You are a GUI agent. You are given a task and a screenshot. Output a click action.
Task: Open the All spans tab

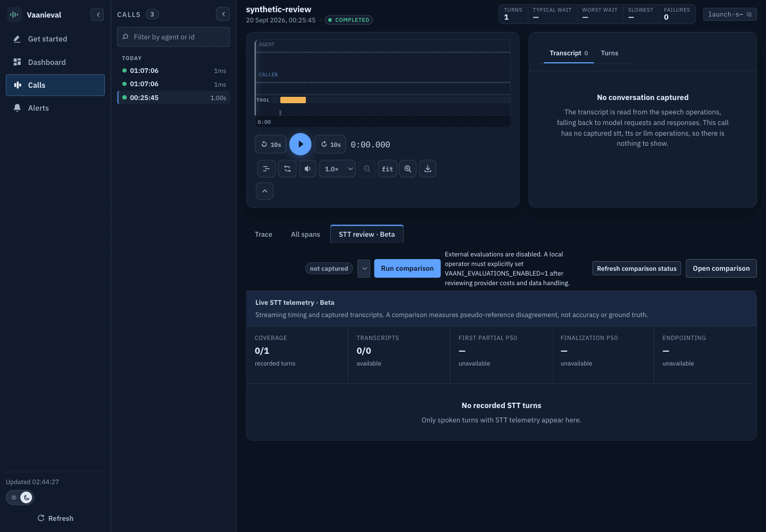coord(305,235)
